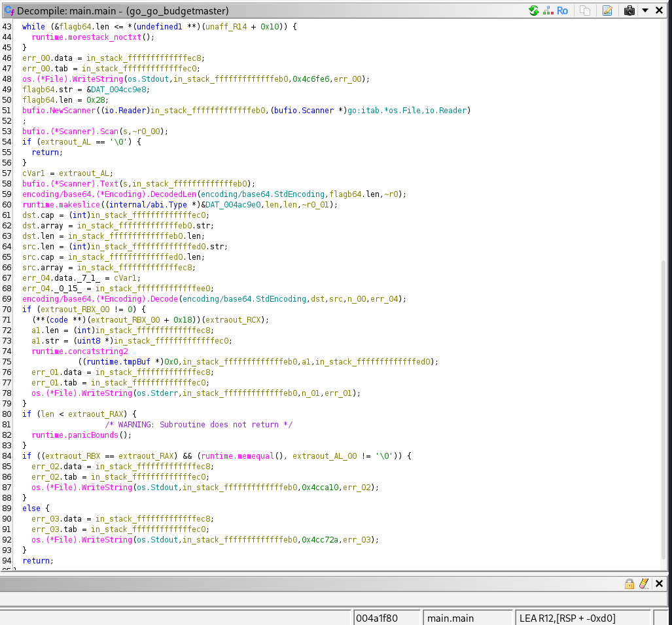This screenshot has width=672, height=625.
Task: Select os.Stderr argument on line 78
Action: pyautogui.click(x=157, y=393)
